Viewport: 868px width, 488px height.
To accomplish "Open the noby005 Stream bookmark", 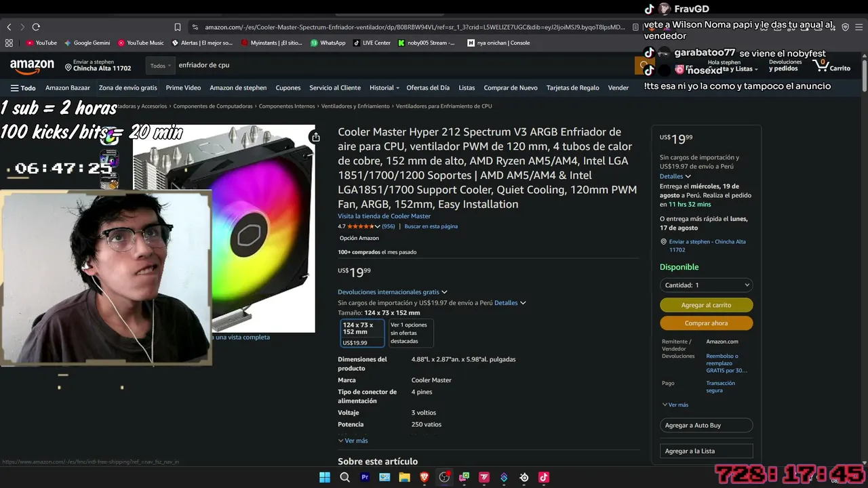I will (x=427, y=43).
